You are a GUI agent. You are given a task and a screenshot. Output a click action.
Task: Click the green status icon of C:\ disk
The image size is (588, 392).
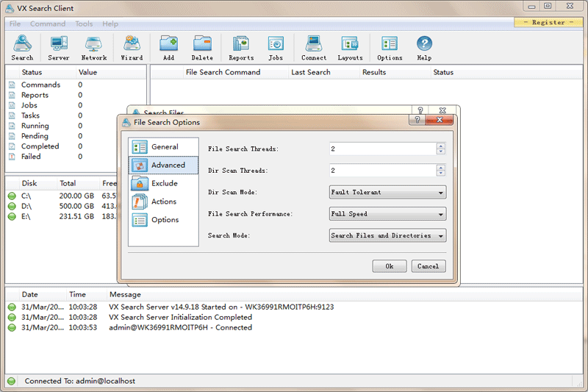click(x=12, y=196)
